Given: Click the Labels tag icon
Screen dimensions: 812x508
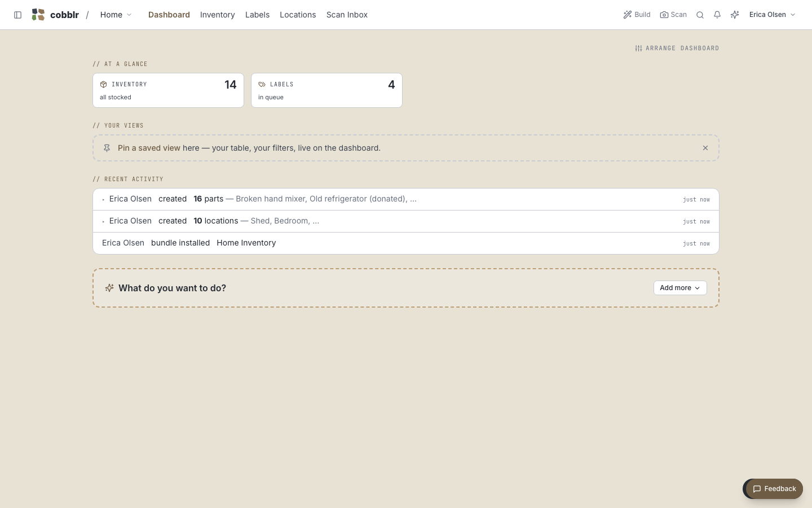Looking at the screenshot, I should tap(262, 84).
